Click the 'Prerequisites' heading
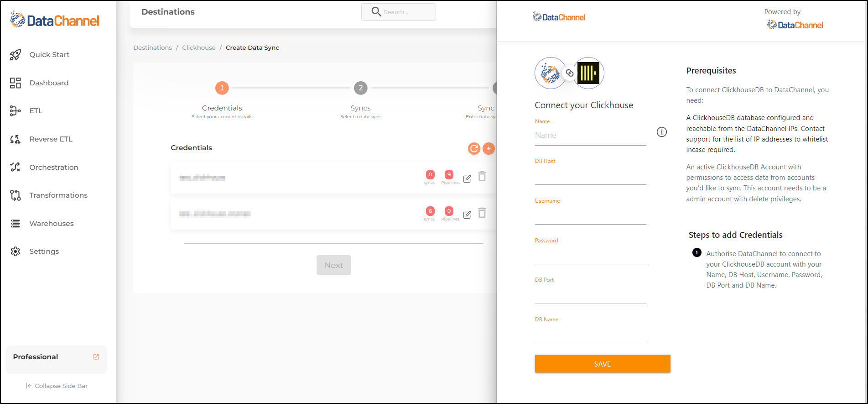The width and height of the screenshot is (868, 404). (x=711, y=71)
